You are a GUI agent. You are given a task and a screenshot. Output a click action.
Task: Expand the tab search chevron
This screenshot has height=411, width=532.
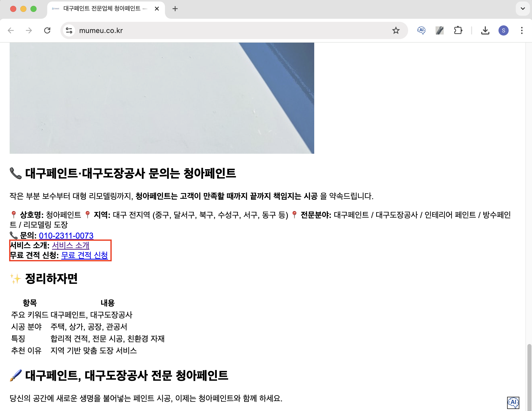click(x=523, y=9)
